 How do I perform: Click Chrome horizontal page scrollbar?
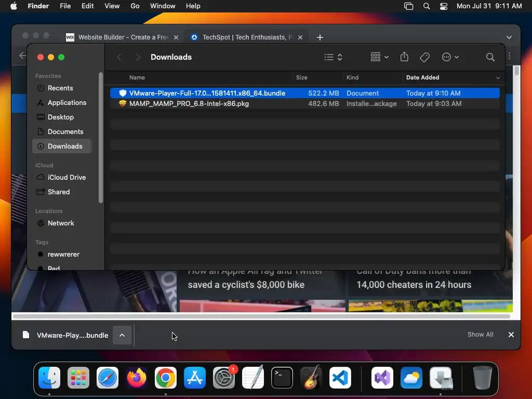click(261, 316)
